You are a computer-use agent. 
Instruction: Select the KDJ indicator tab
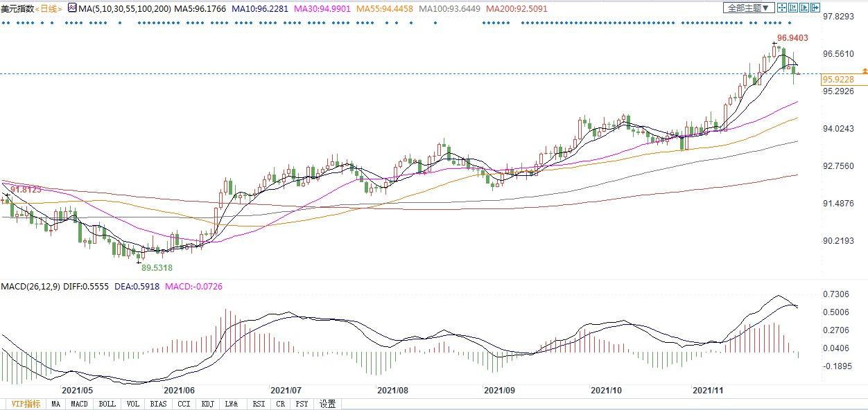coord(207,404)
